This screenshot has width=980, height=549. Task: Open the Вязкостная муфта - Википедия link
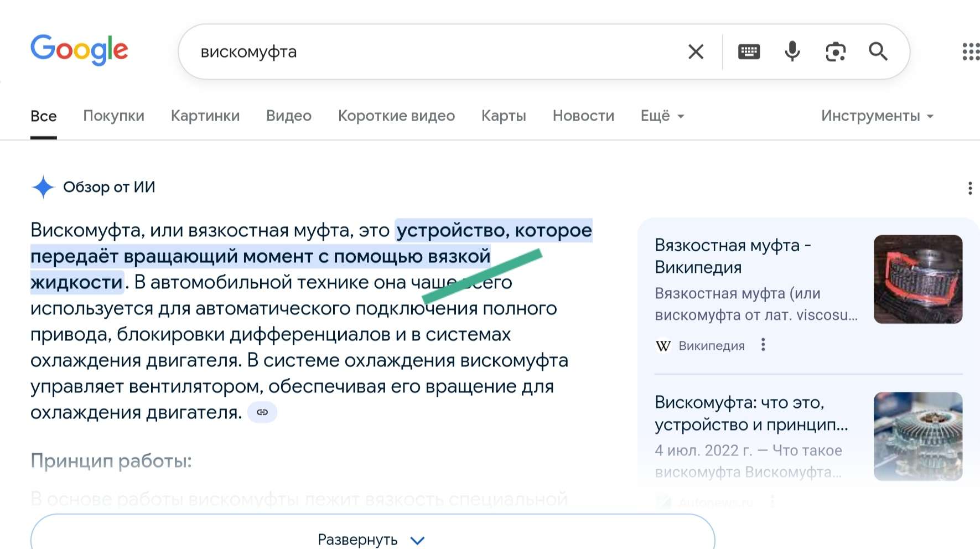pos(733,256)
